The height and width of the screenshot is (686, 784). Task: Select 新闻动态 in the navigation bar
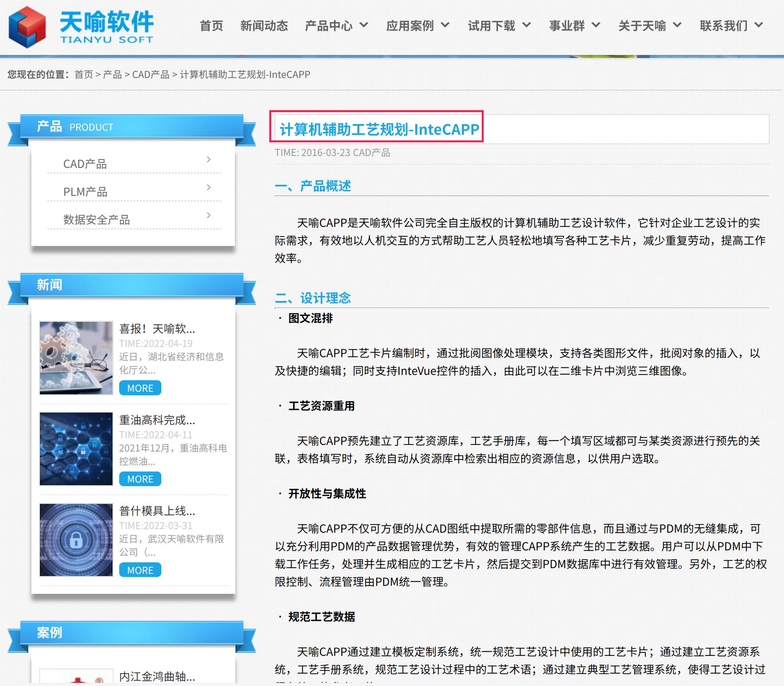tap(264, 26)
